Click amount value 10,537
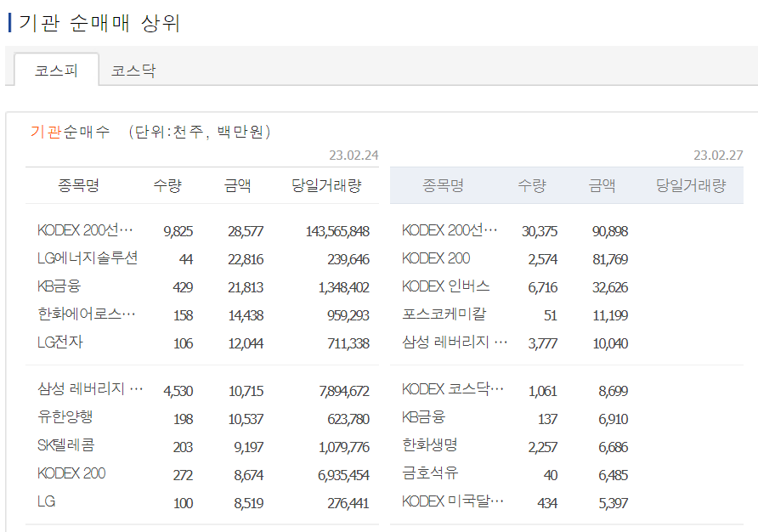Screen dimensions: 758x532 click(x=246, y=419)
